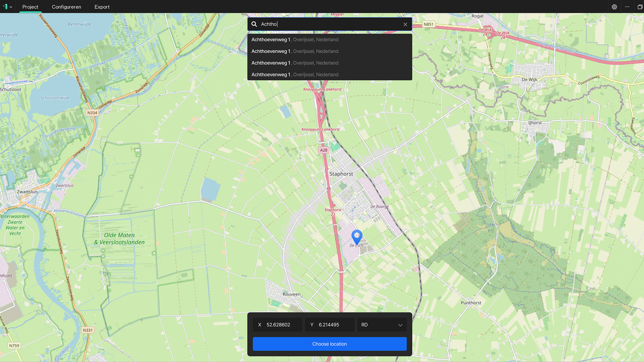The width and height of the screenshot is (644, 362).
Task: Switch to the Project tab
Action: click(30, 7)
